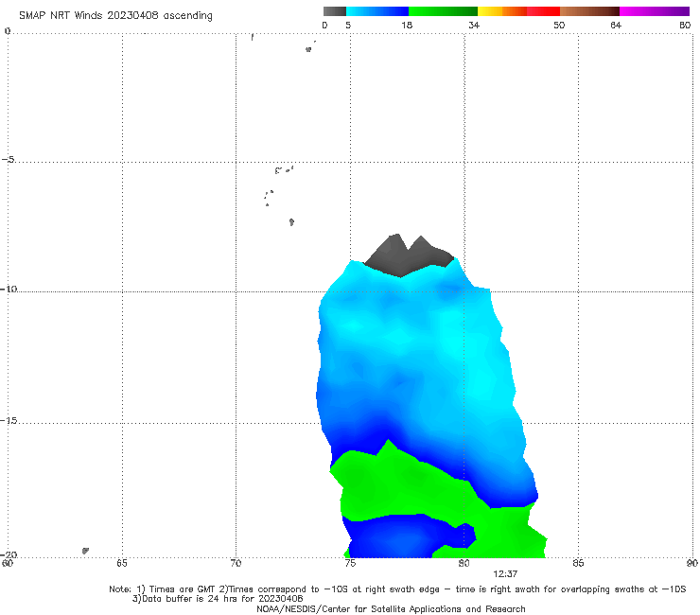
Task: Choose the brown segment of the color bar
Action: [589, 11]
